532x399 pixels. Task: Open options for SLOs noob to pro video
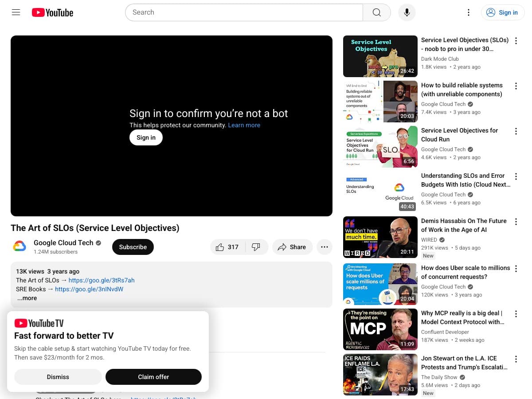[x=516, y=41]
